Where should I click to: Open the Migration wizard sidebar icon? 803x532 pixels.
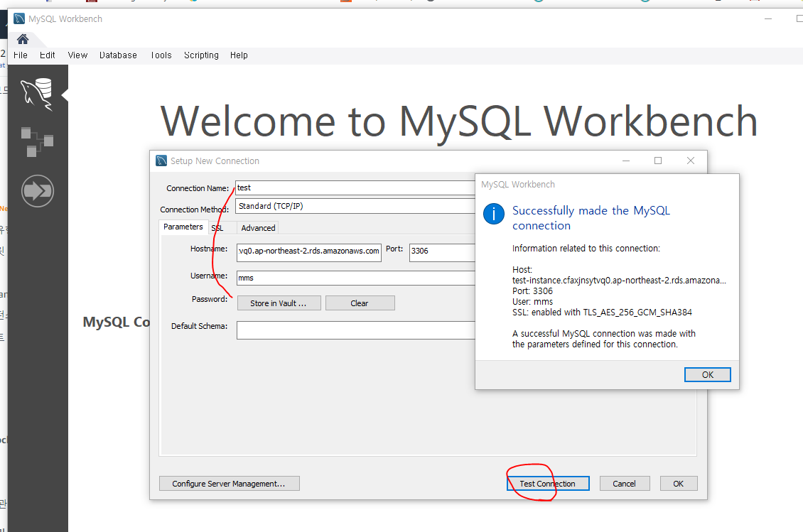pyautogui.click(x=38, y=191)
